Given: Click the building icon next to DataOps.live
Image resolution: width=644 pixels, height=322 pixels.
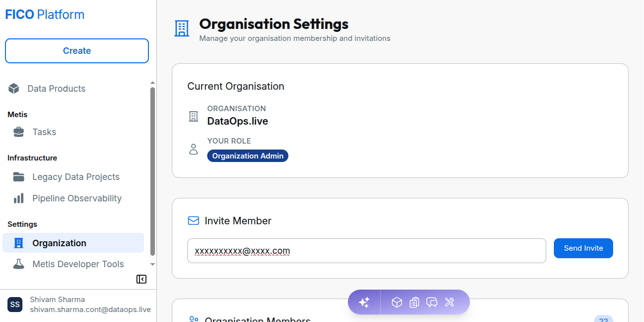Looking at the screenshot, I should click(x=193, y=117).
